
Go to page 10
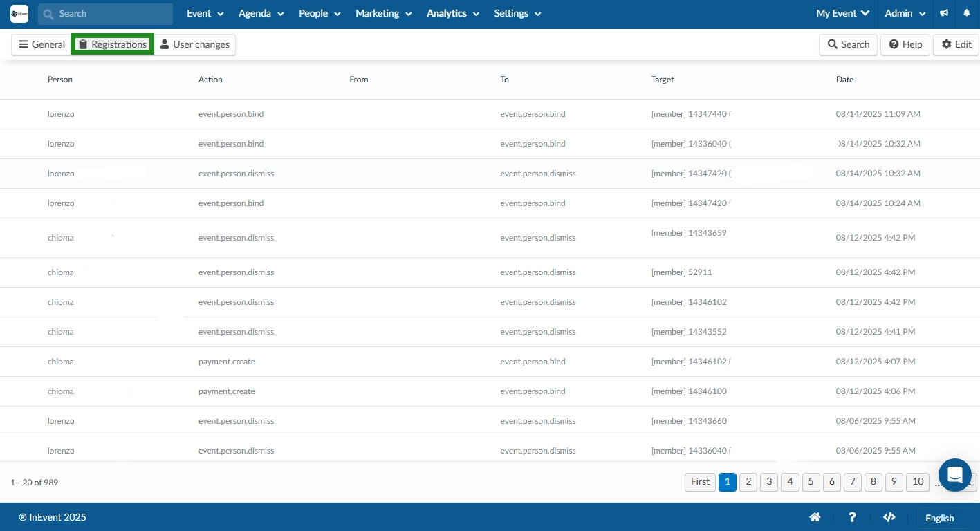(x=918, y=482)
